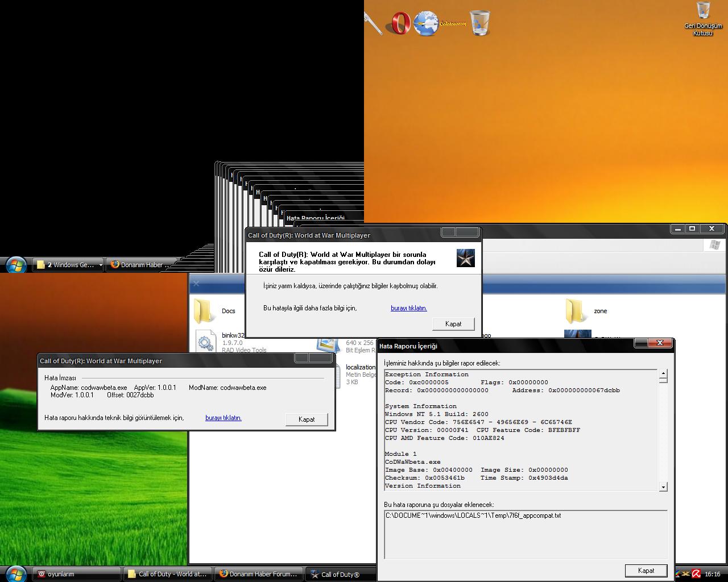This screenshot has height=582, width=728.
Task: Open the zone folder icon in Explorer
Action: tap(577, 311)
